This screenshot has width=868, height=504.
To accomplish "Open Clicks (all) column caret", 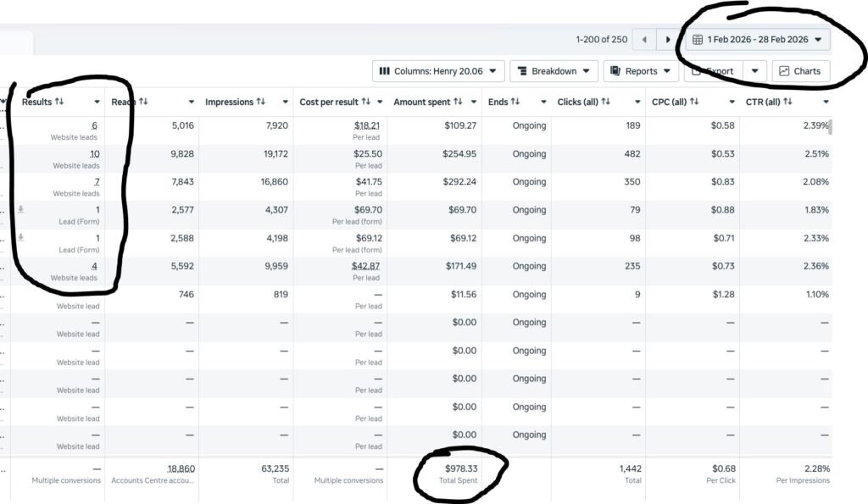I will click(637, 102).
